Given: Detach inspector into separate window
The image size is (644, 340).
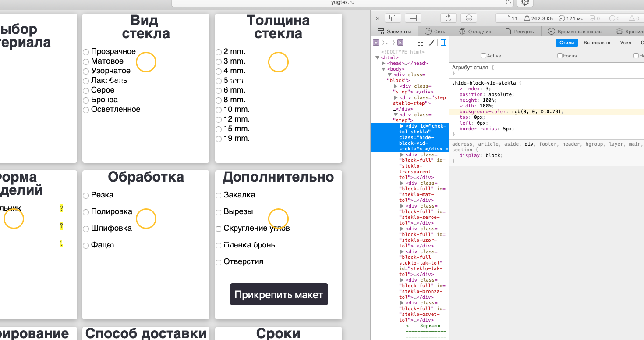Looking at the screenshot, I should 393,18.
